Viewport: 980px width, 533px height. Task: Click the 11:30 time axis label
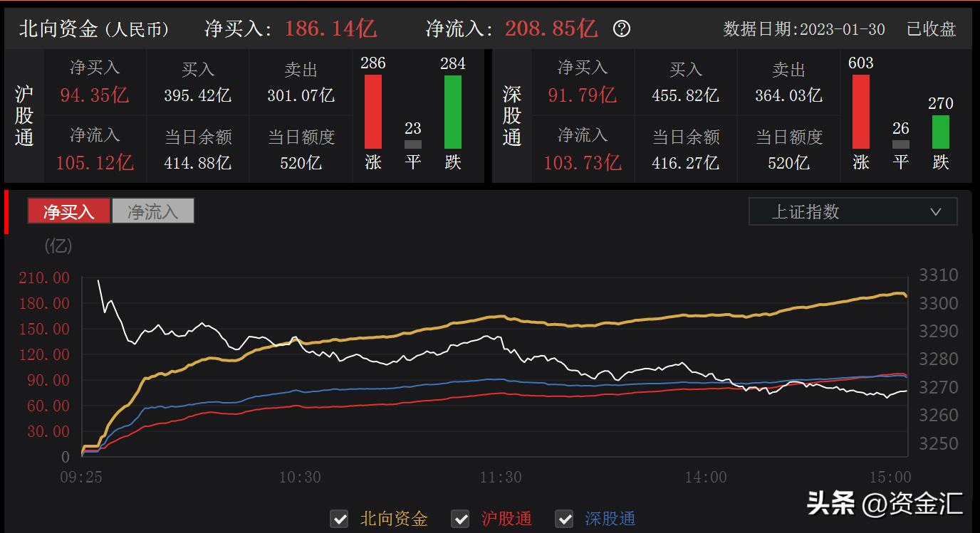pyautogui.click(x=501, y=477)
